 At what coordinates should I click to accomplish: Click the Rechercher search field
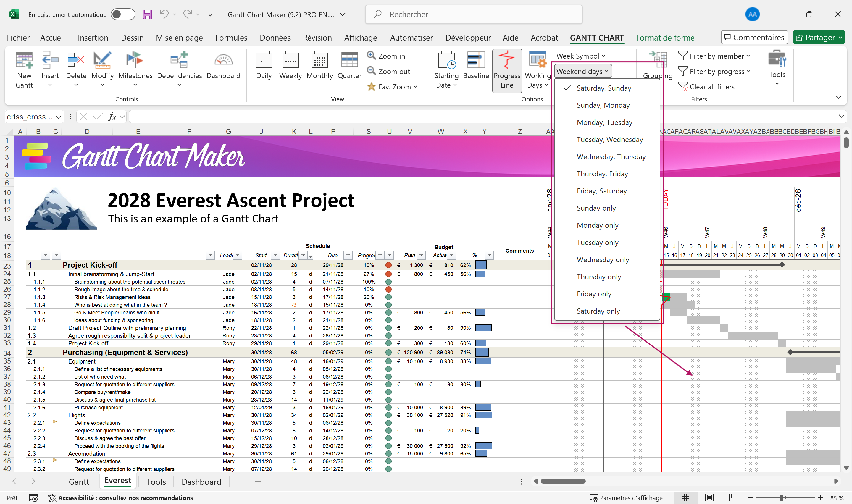(x=474, y=14)
